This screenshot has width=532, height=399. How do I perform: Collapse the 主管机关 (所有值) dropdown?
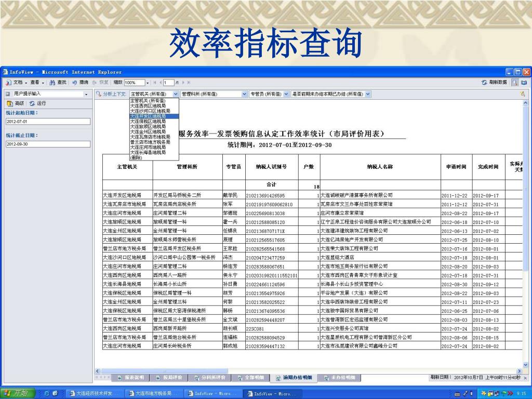176,94
